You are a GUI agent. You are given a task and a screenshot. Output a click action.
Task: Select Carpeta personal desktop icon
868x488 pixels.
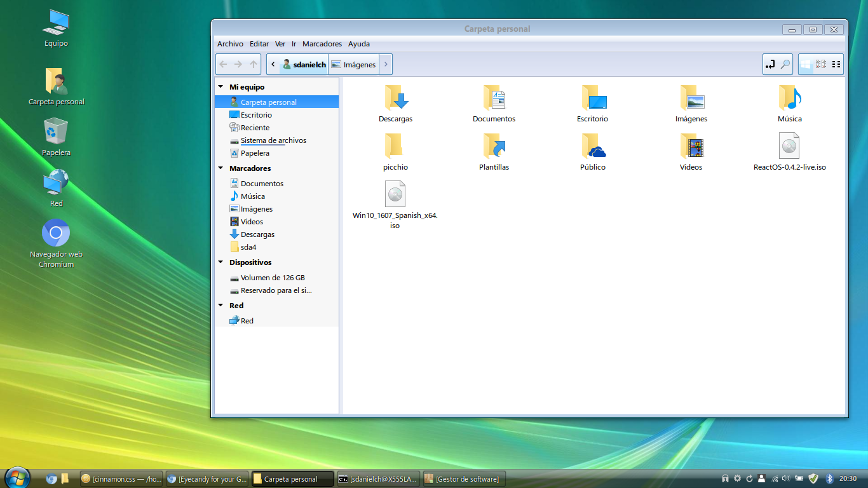tap(56, 86)
